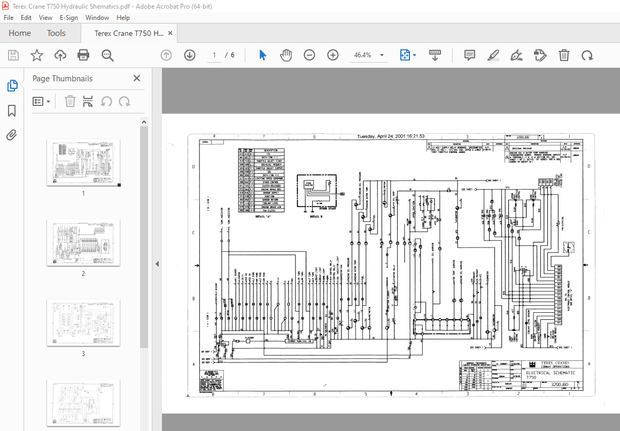This screenshot has height=431, width=620.
Task: Activate the Hand pan tool
Action: tap(286, 55)
